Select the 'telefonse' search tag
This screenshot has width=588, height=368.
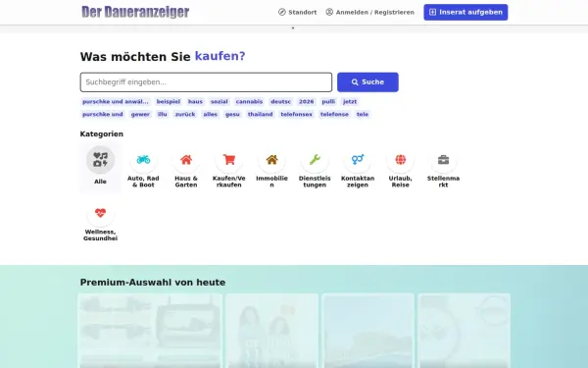tap(334, 114)
